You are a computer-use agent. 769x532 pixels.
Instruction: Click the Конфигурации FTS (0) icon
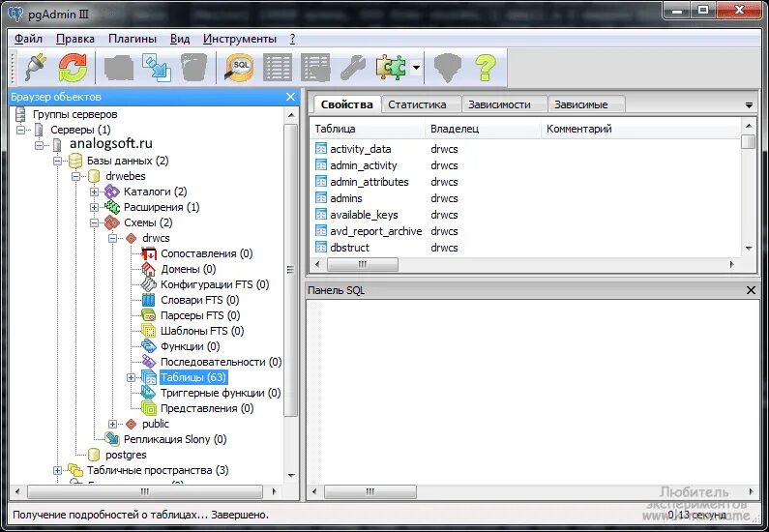coord(149,284)
